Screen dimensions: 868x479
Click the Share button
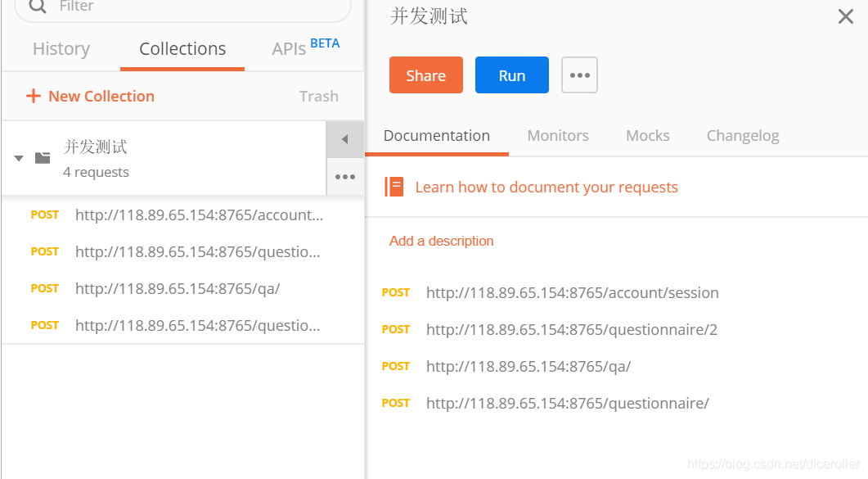(425, 75)
